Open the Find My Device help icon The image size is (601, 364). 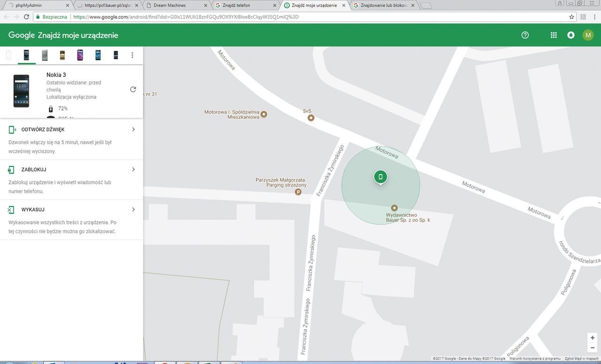pyautogui.click(x=525, y=35)
